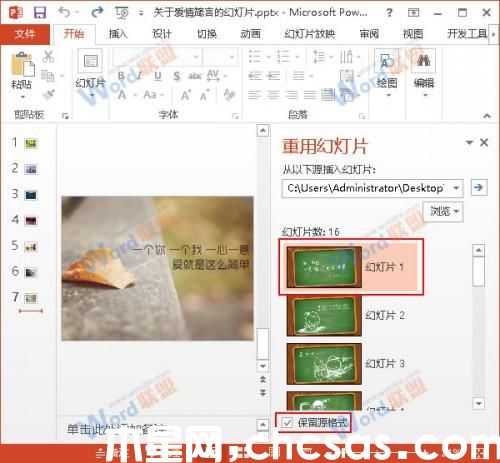500x463 pixels.
Task: Click the Format Painter brush icon
Action: 48,94
